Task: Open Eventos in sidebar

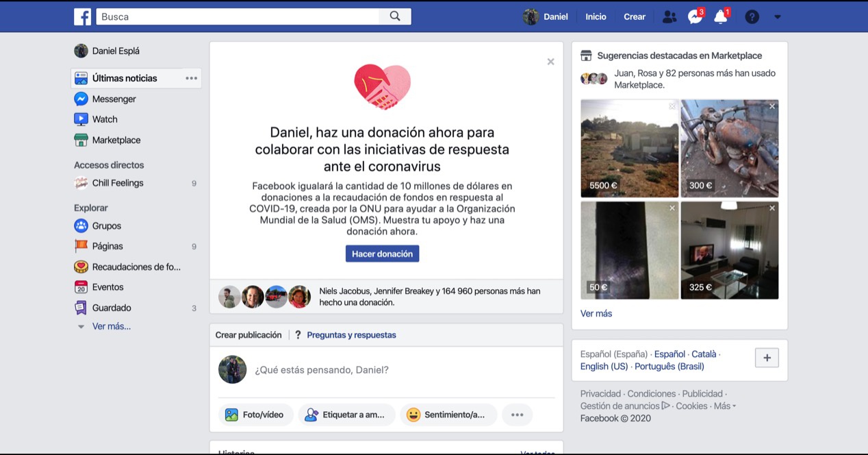Action: point(99,287)
